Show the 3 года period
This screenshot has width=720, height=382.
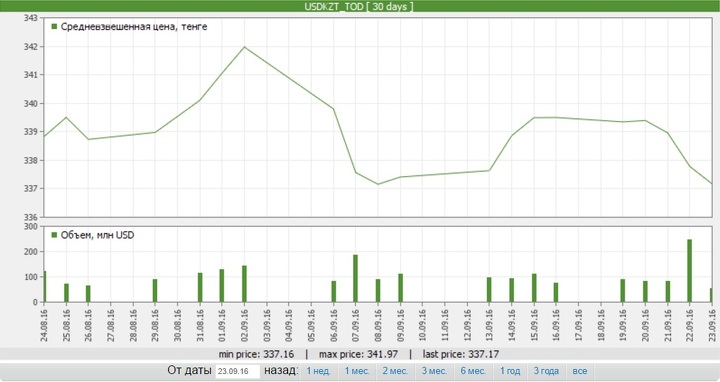click(546, 371)
